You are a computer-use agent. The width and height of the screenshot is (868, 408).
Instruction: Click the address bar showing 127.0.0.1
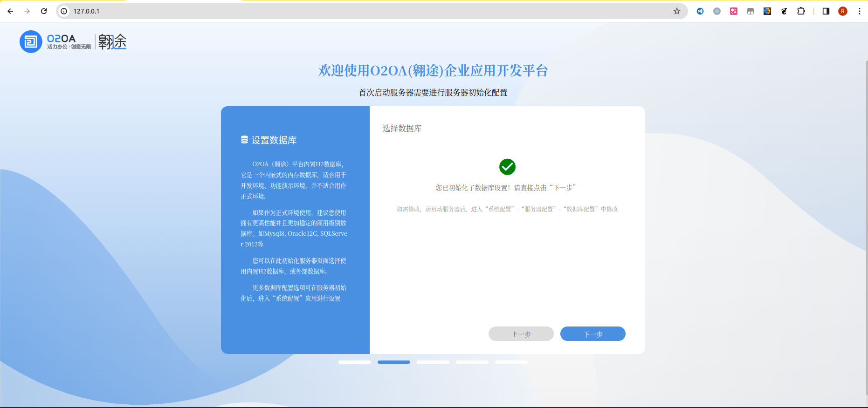pos(372,11)
